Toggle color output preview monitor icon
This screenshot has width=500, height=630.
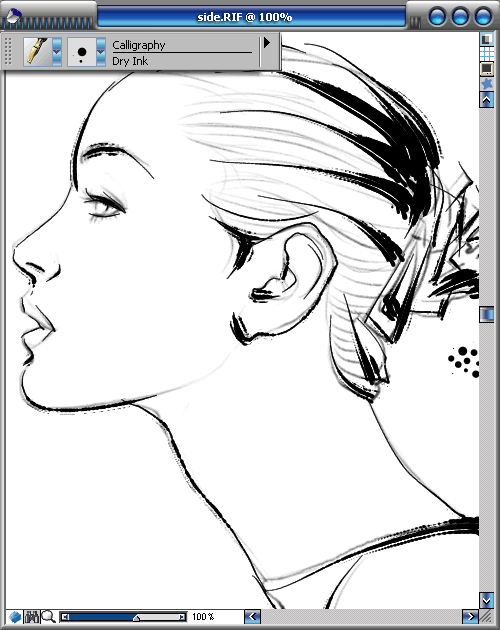487,69
